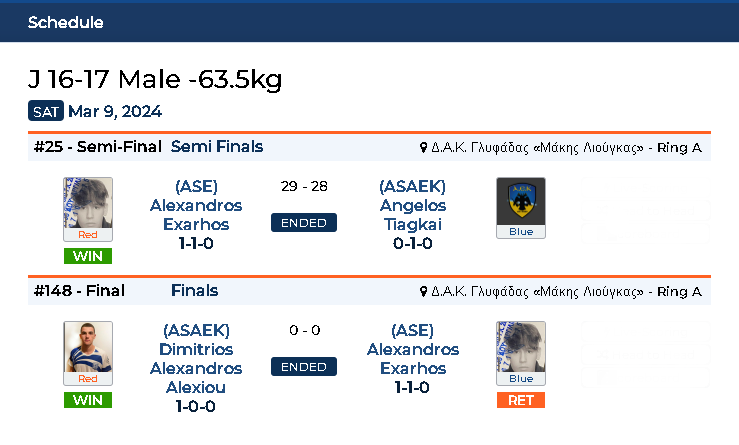Open Dimitrios Alexandros Alexiou's photo
The height and width of the screenshot is (445, 739).
(x=88, y=347)
